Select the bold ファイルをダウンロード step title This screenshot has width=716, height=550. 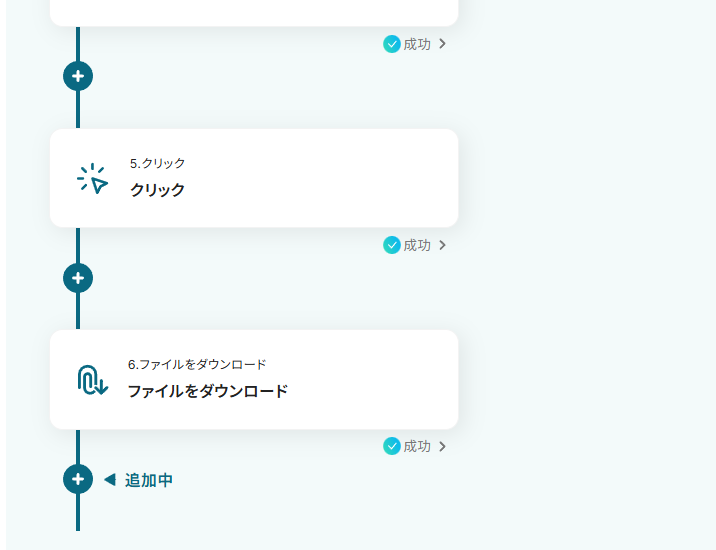point(207,391)
